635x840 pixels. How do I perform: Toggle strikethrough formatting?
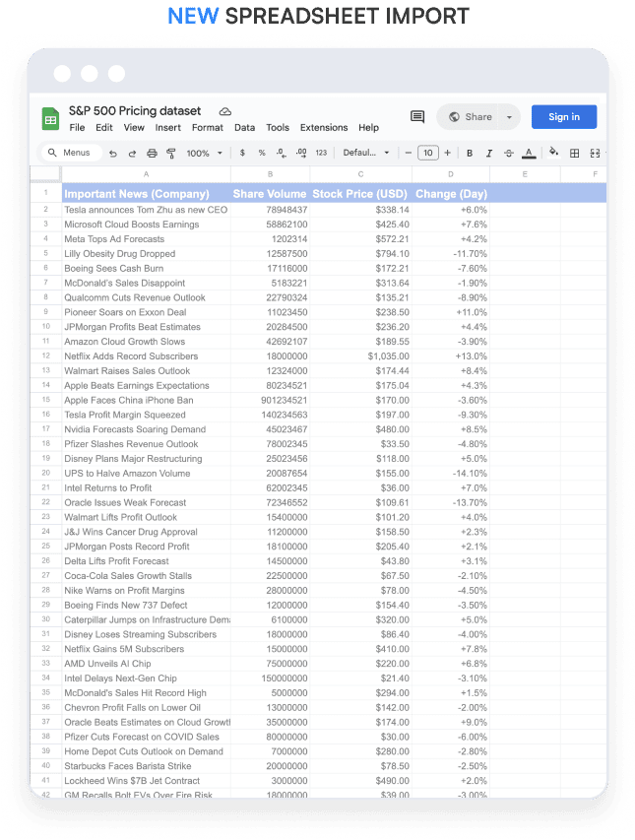509,154
